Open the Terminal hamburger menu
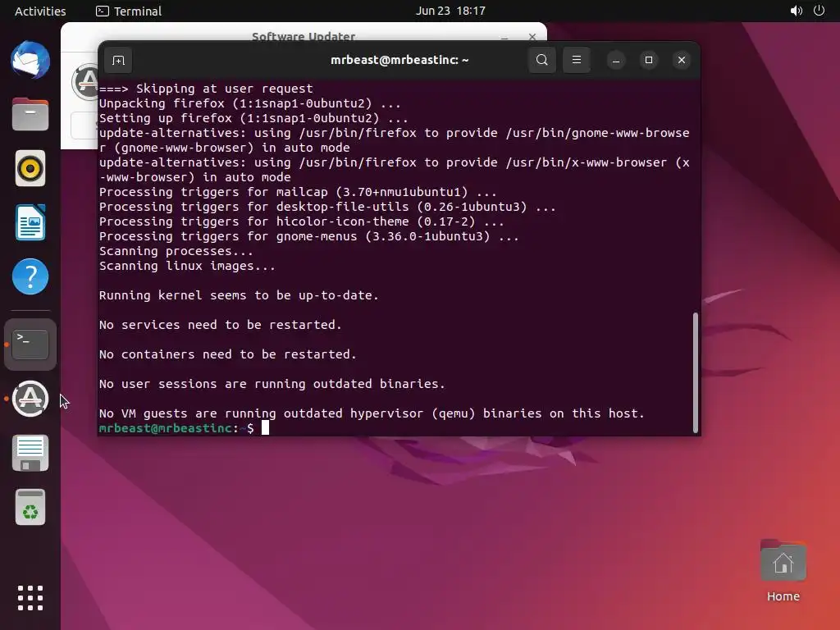The height and width of the screenshot is (630, 840). tap(577, 60)
